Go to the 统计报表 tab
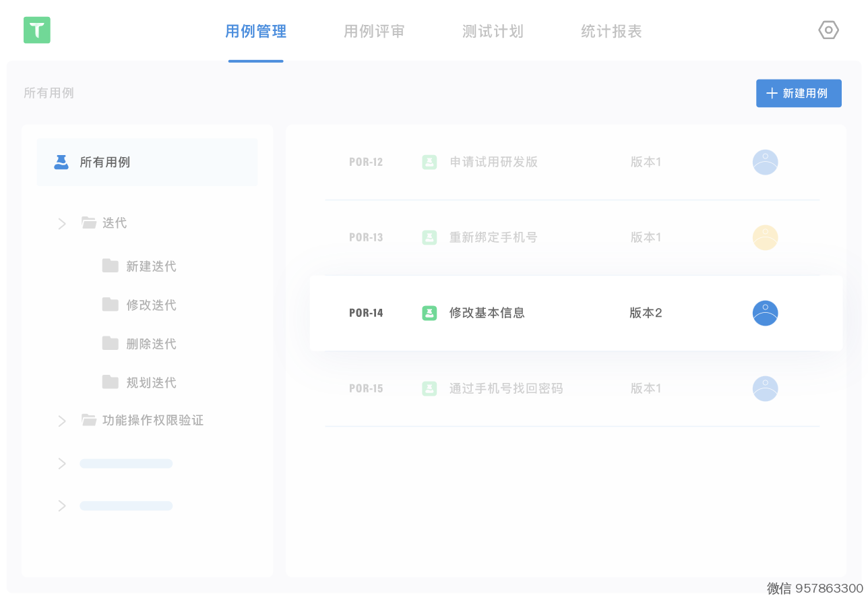868x596 pixels. [x=611, y=32]
